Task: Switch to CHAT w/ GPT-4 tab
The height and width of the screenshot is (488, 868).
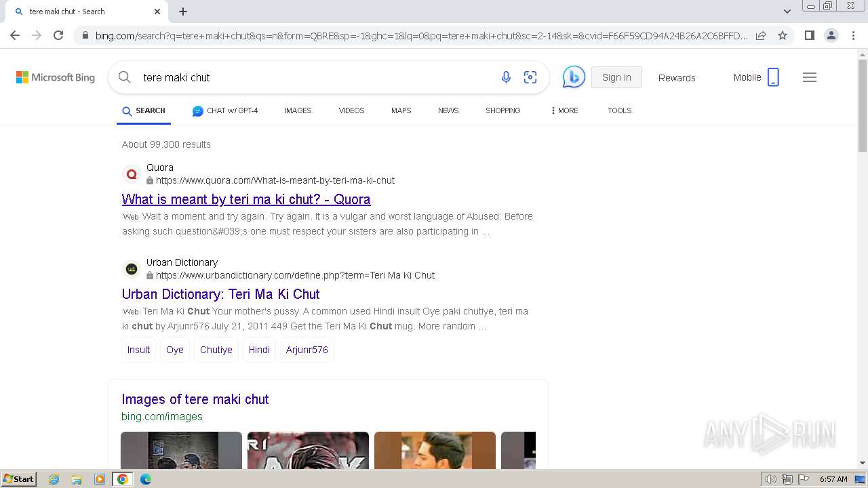Action: point(225,110)
